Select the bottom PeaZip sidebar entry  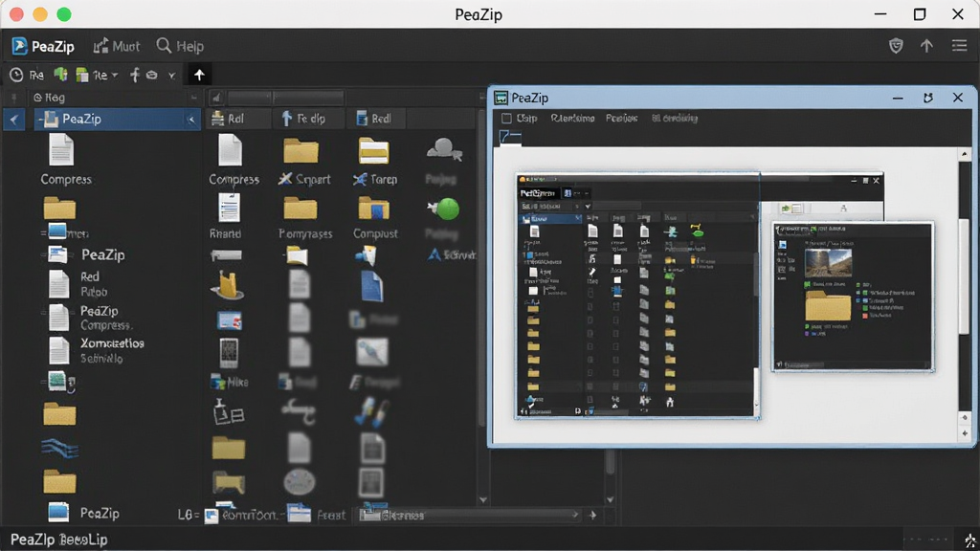tap(84, 513)
